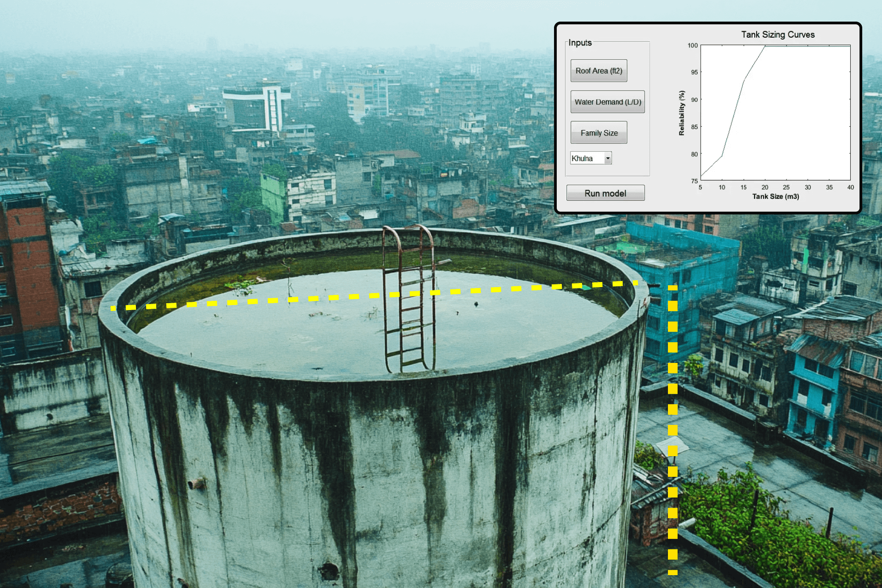Click the Family Size button
This screenshot has width=882, height=588.
tap(599, 133)
